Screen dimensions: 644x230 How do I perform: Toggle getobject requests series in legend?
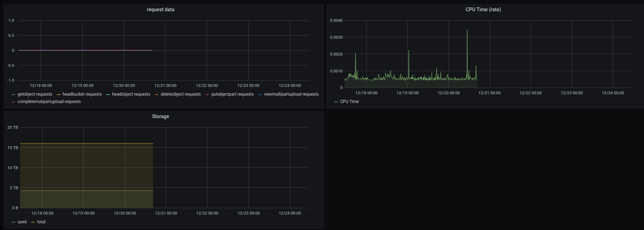pyautogui.click(x=35, y=94)
